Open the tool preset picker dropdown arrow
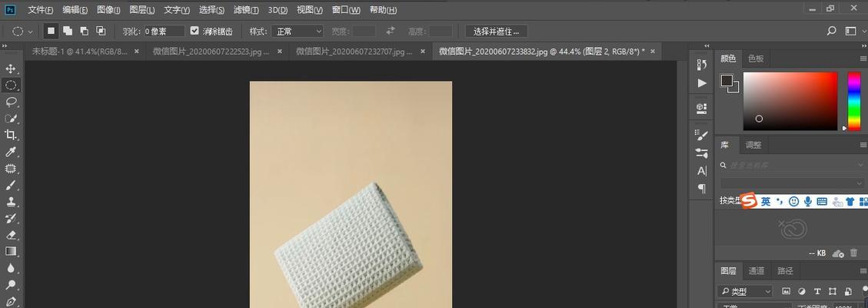This screenshot has width=868, height=308. point(30,32)
